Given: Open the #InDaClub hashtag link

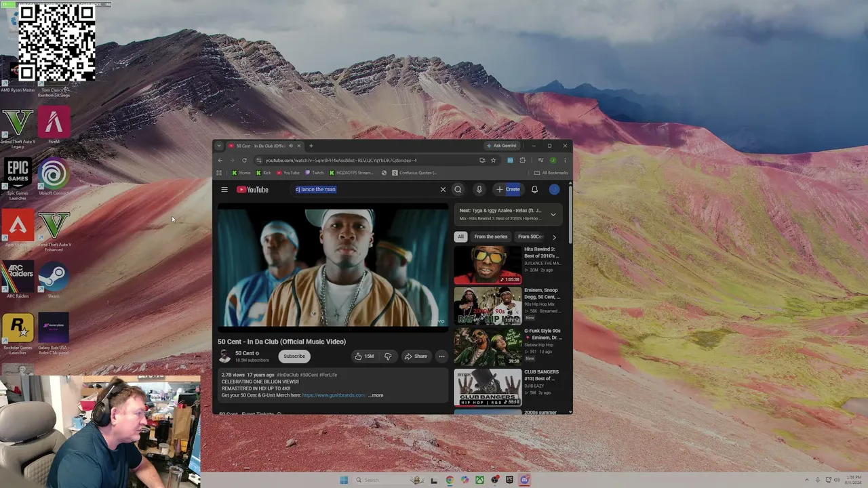Looking at the screenshot, I should tap(288, 375).
